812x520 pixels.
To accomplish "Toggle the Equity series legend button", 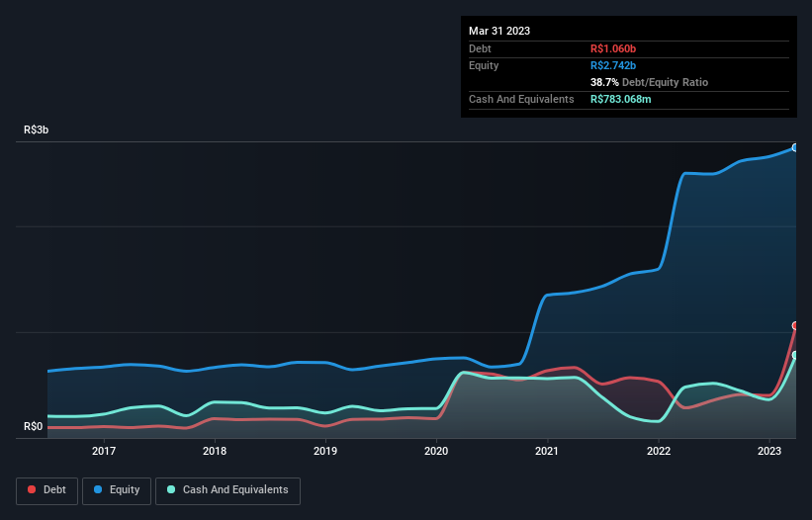I will click(x=117, y=490).
